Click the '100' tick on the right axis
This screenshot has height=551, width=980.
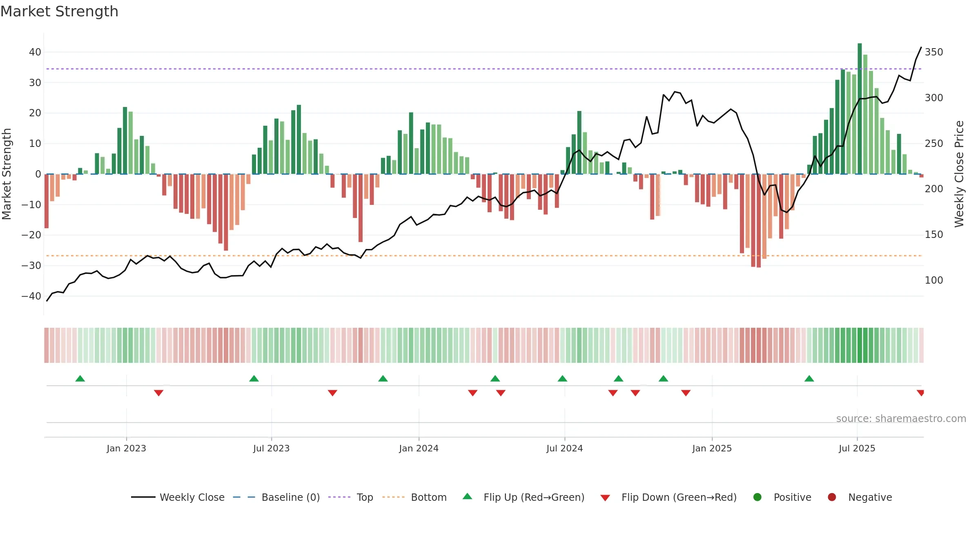(934, 280)
